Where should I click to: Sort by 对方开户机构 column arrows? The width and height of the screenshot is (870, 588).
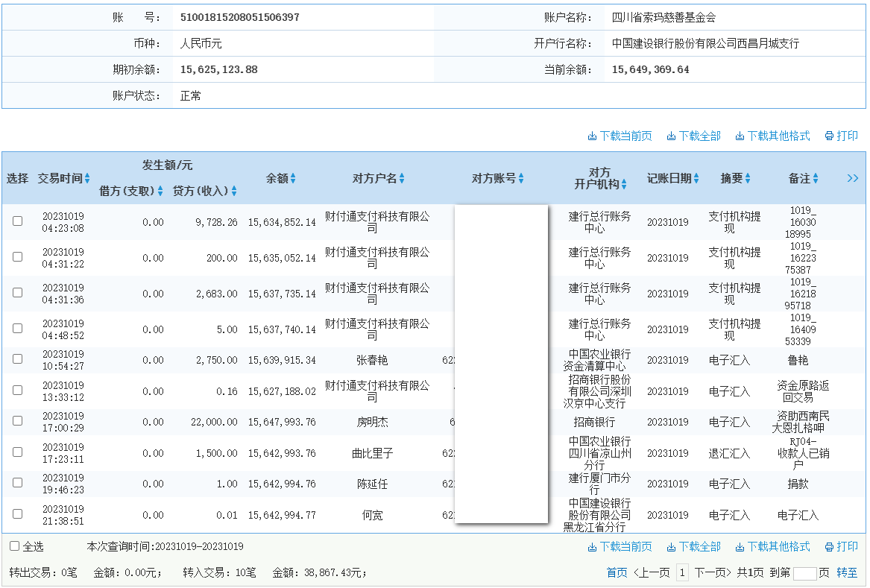point(624,185)
